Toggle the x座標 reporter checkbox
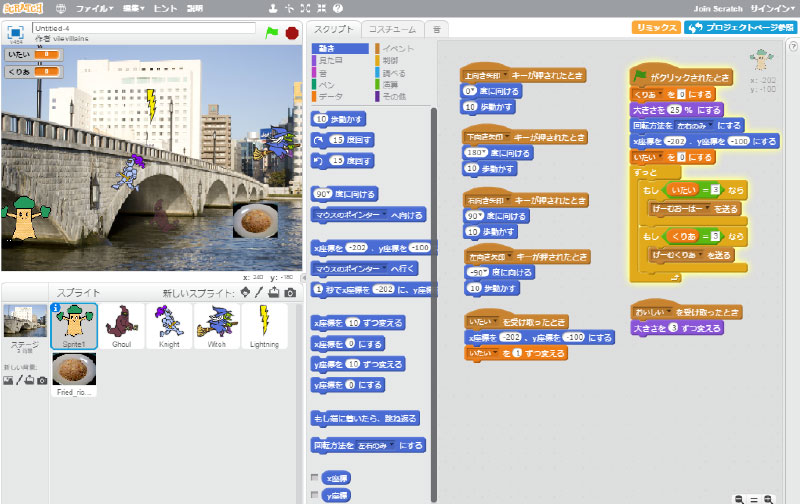Viewport: 800px width, 504px height. 314,477
